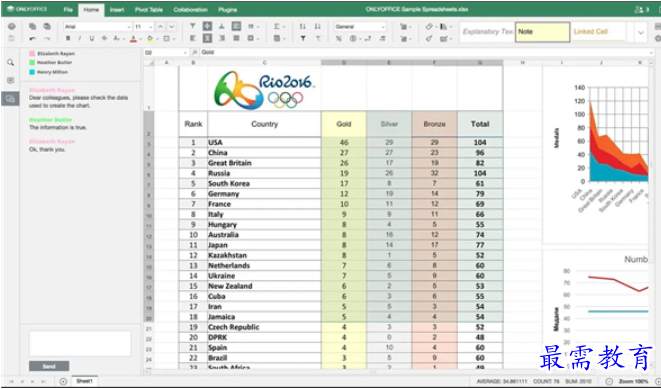Send the chat message with Send button

(x=49, y=366)
